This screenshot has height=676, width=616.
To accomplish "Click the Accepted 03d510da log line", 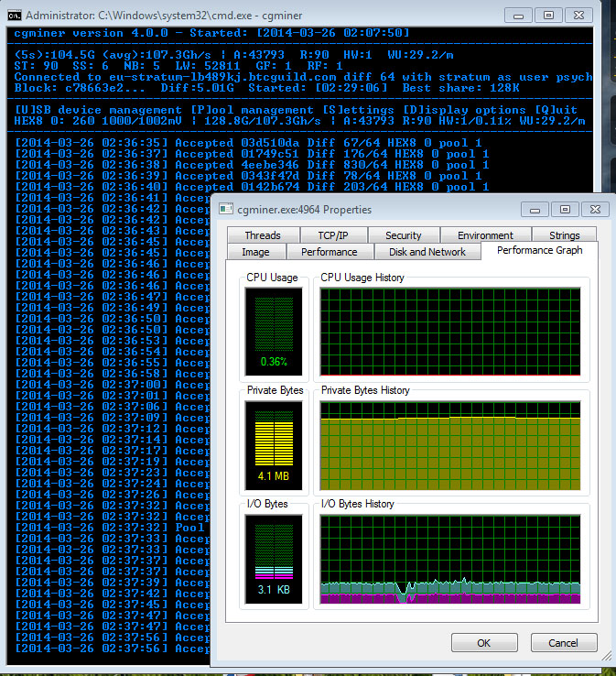I will coord(248,143).
